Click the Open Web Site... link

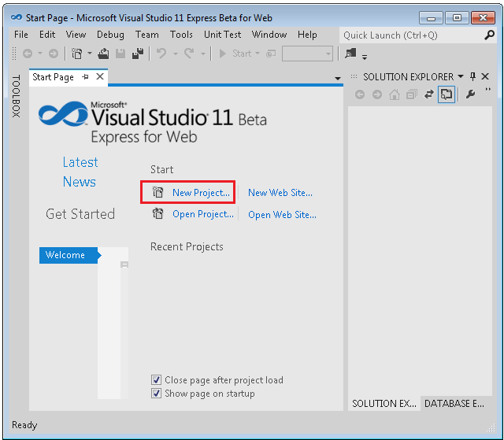(x=282, y=215)
